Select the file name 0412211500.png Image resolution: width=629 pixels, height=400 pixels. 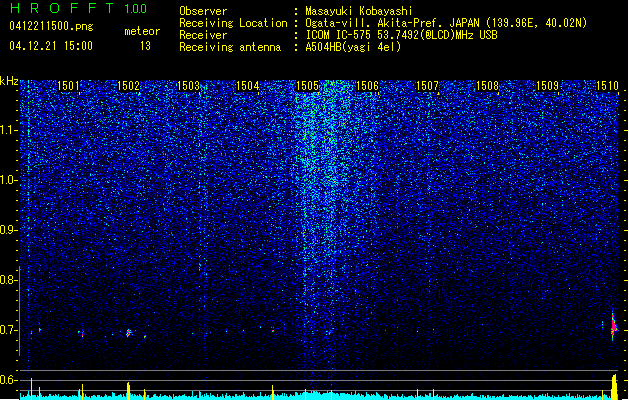pyautogui.click(x=51, y=27)
